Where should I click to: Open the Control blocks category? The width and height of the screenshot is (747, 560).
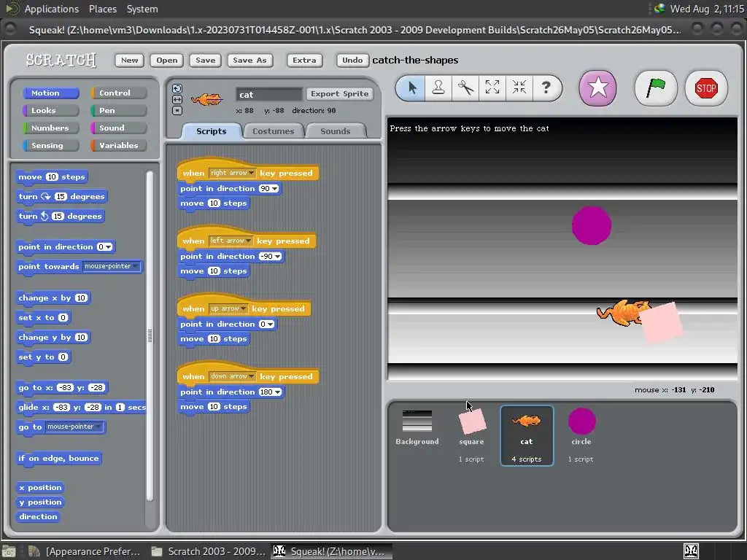coord(119,93)
